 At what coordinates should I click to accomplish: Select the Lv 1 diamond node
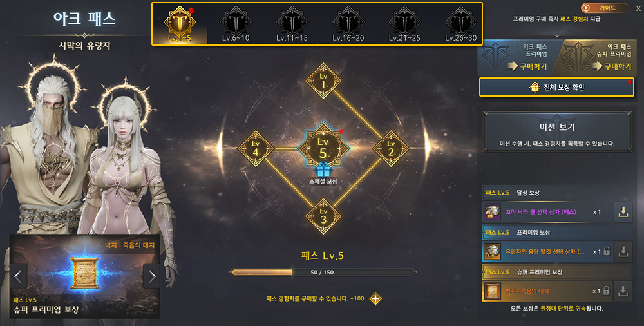tap(323, 81)
